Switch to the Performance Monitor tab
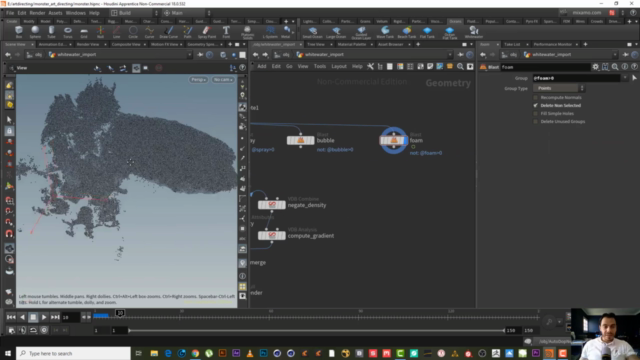 [552, 44]
